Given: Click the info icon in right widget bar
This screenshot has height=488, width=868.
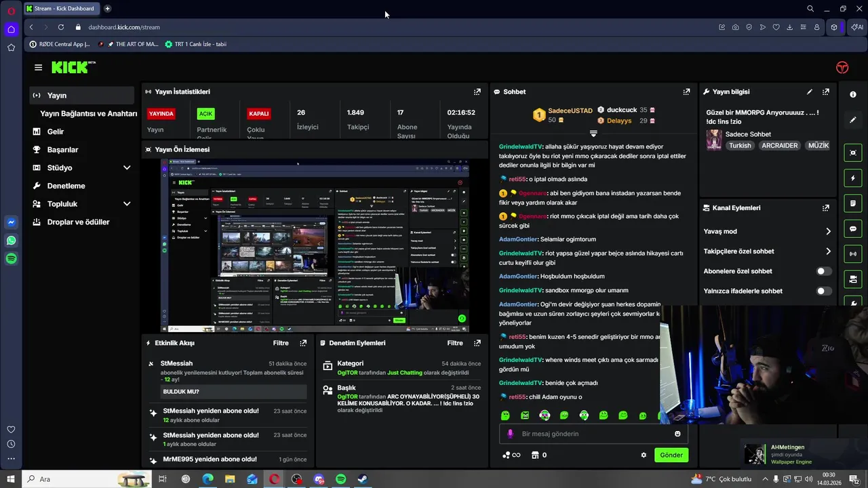Looking at the screenshot, I should click(x=853, y=94).
